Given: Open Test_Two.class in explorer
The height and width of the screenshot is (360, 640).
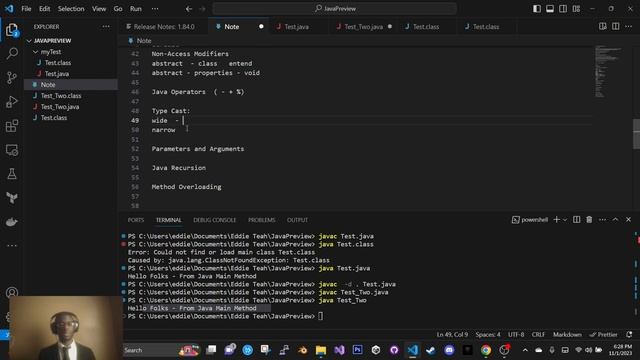Looking at the screenshot, I should click(x=61, y=96).
